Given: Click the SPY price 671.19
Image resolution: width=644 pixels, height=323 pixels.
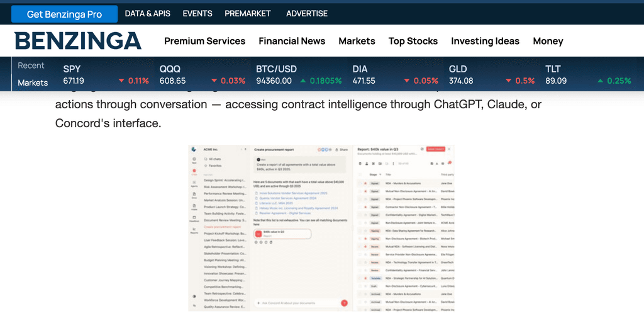Looking at the screenshot, I should [74, 81].
